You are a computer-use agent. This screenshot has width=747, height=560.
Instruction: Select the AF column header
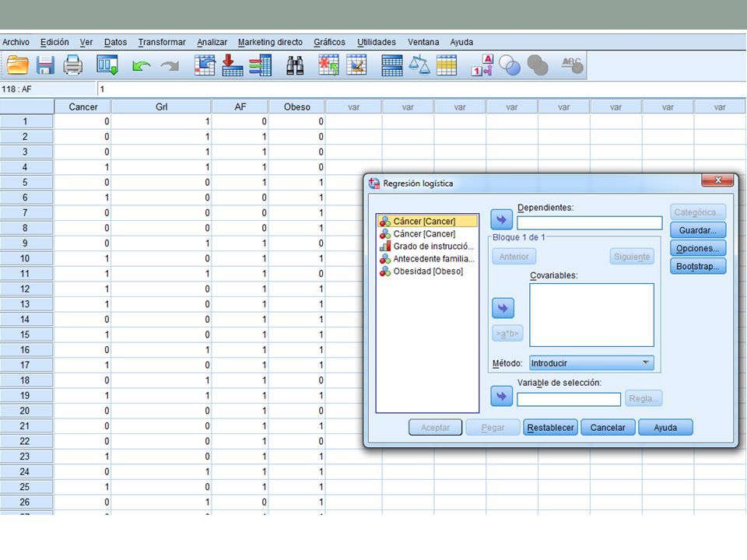pyautogui.click(x=240, y=107)
